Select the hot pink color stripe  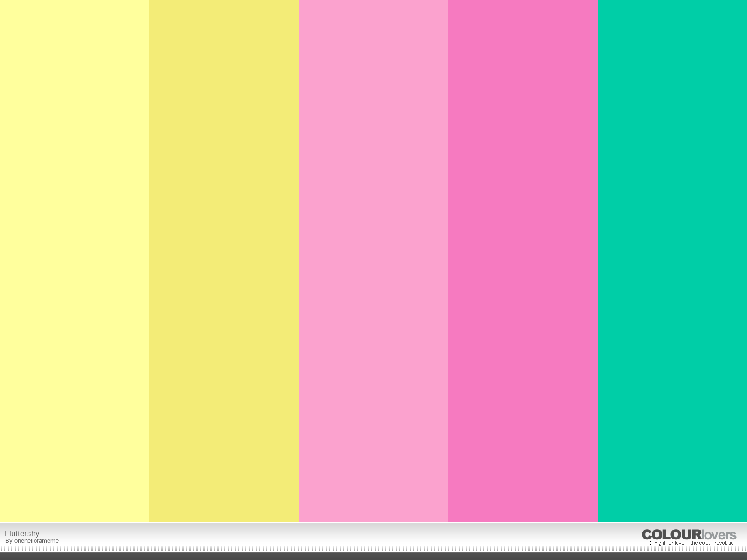click(523, 261)
